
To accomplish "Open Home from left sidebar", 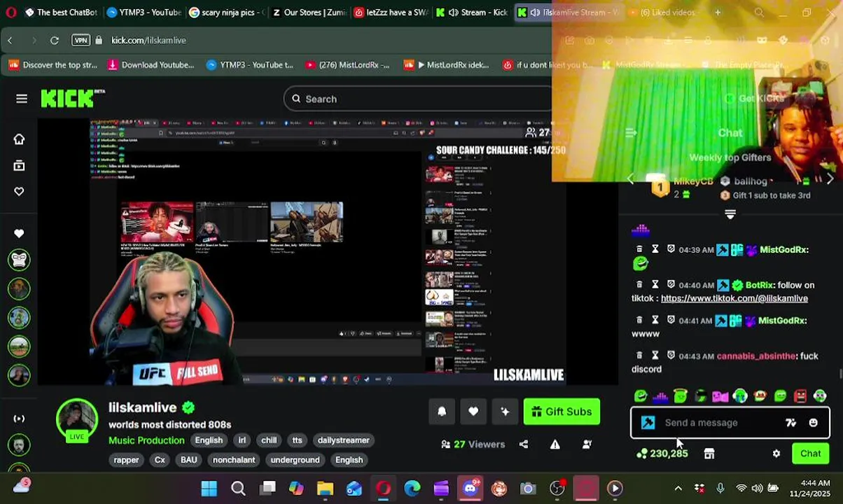I will pyautogui.click(x=19, y=139).
